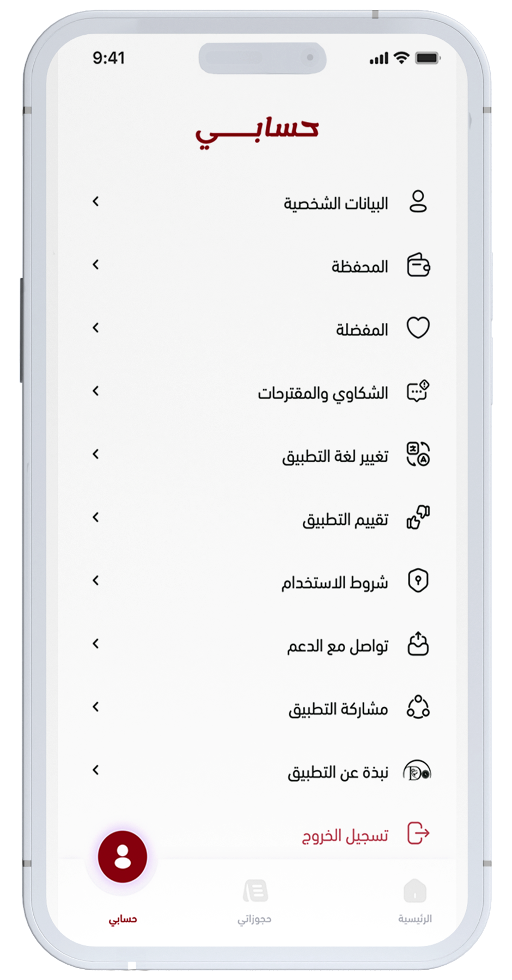Screen dimensions: 512x980
Task: Expand chevron for البيانات الشخصية row
Action: pos(96,202)
